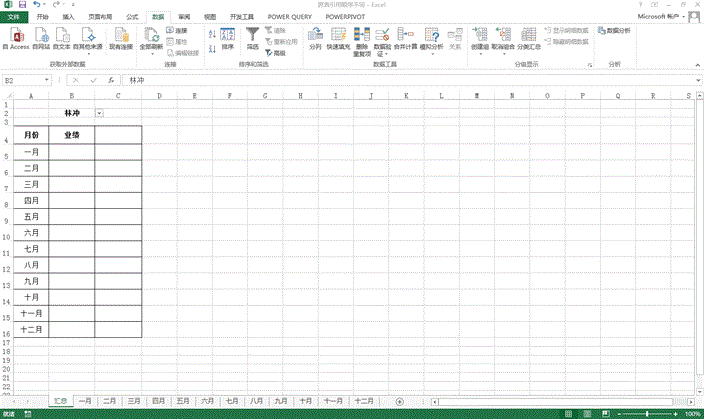Click the Advanced (高级) filter button
This screenshot has height=419, width=704.
click(275, 52)
